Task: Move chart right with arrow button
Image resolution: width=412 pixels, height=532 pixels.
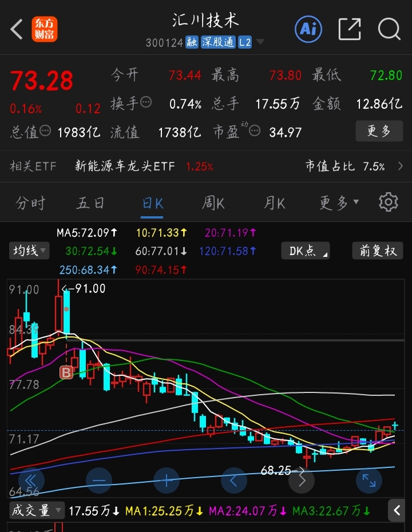Action: 302,481
